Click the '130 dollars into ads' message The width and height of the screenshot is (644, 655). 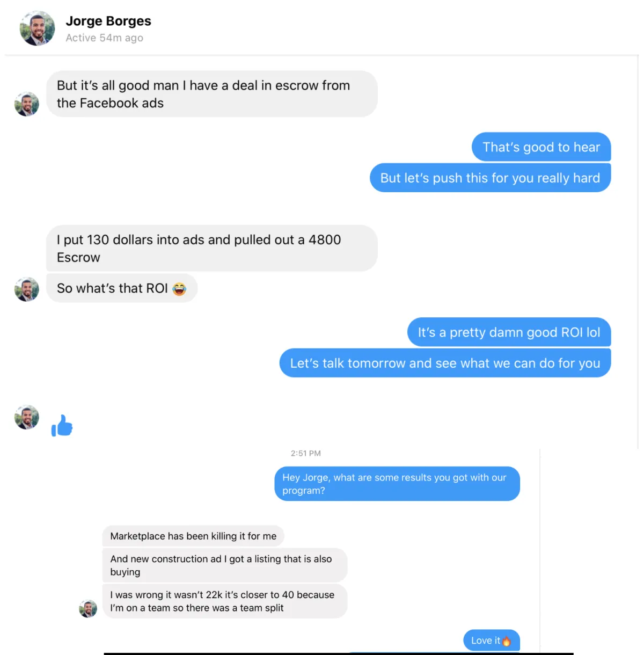pos(212,248)
